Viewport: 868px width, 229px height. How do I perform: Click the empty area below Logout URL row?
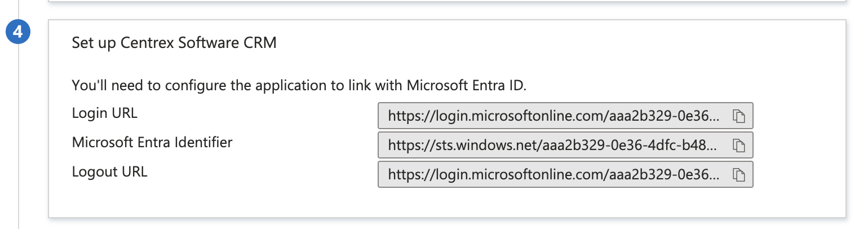pos(447,202)
